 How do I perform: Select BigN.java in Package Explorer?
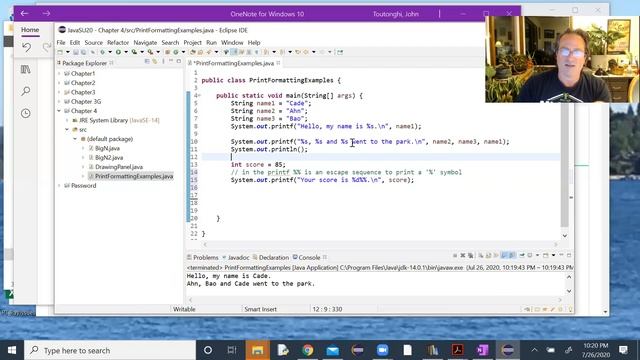click(107, 148)
